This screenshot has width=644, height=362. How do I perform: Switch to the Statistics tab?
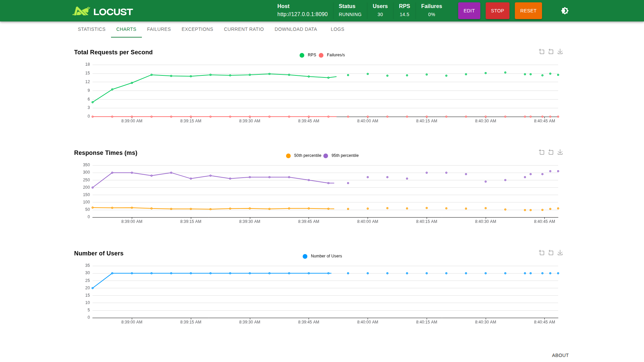[x=92, y=29]
